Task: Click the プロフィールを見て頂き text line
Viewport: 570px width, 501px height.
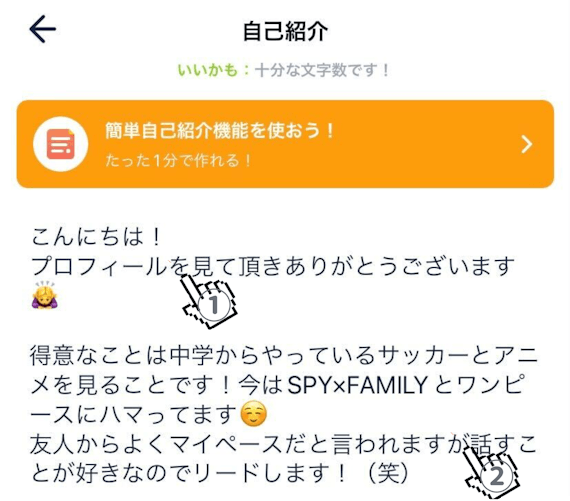Action: point(273,266)
